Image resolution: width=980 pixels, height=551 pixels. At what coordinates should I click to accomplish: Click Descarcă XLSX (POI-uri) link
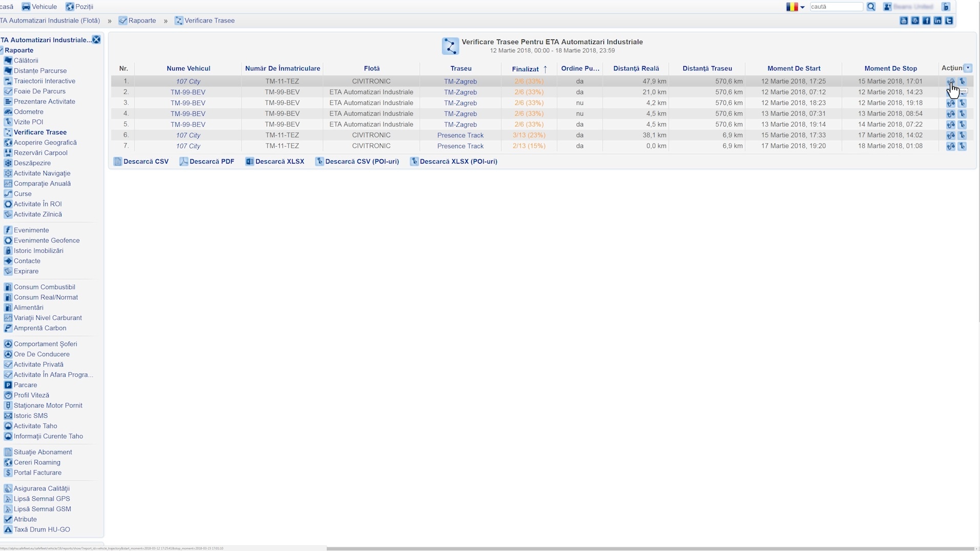point(453,161)
